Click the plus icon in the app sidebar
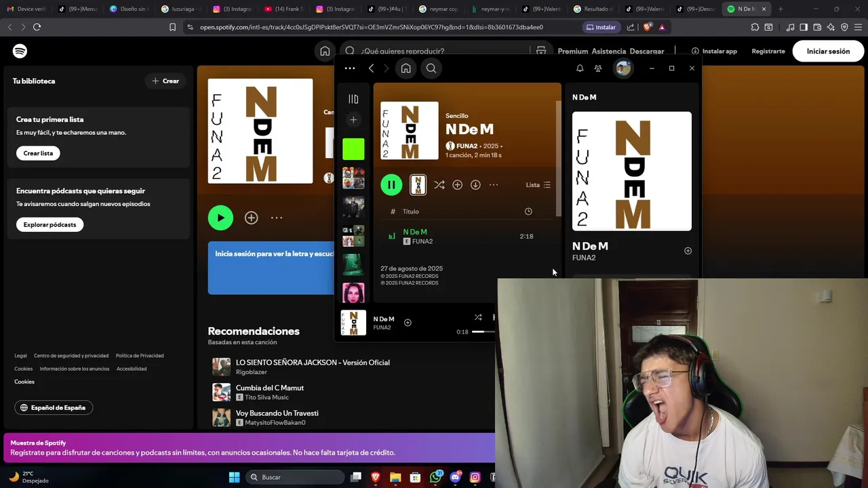The width and height of the screenshot is (868, 488). click(x=353, y=120)
